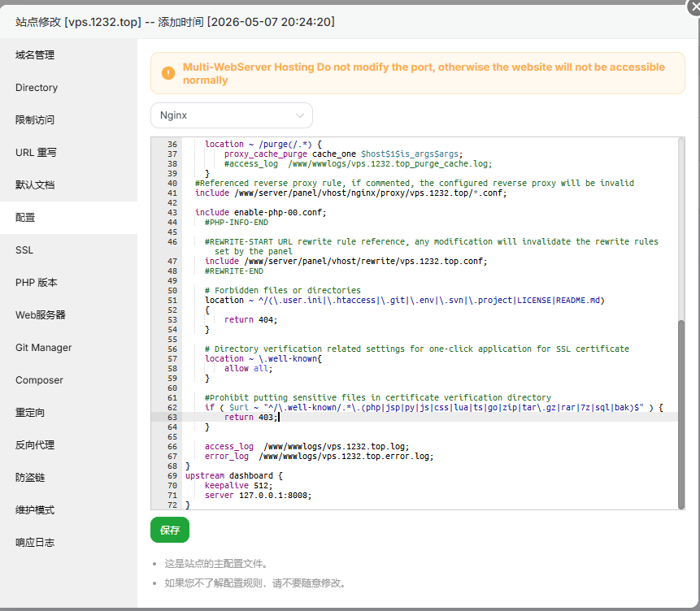The width and height of the screenshot is (700, 611).
Task: Go to the Composer tab
Action: pos(39,380)
